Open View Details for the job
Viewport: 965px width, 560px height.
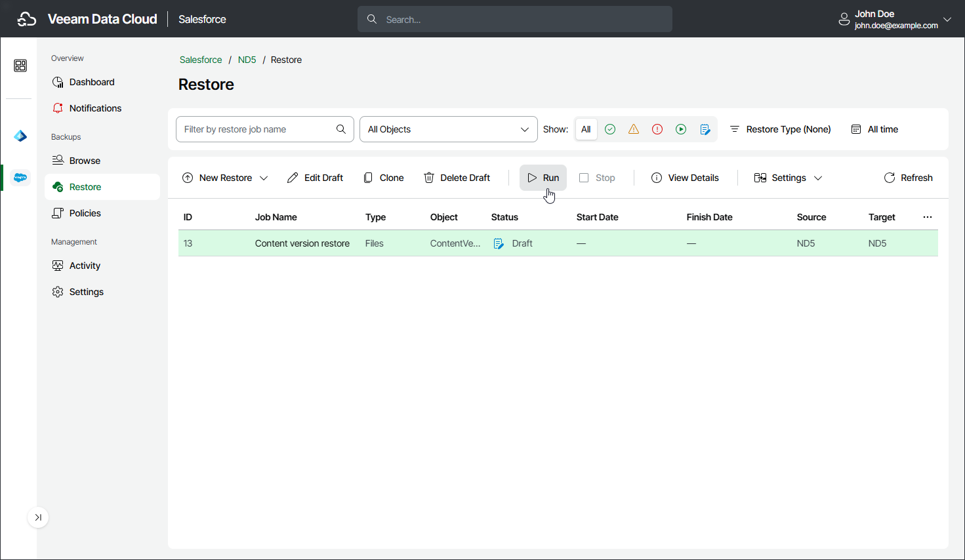pyautogui.click(x=685, y=178)
